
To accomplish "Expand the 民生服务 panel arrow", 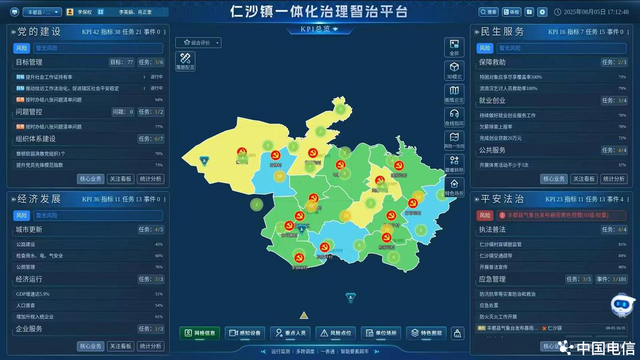I will tap(477, 32).
